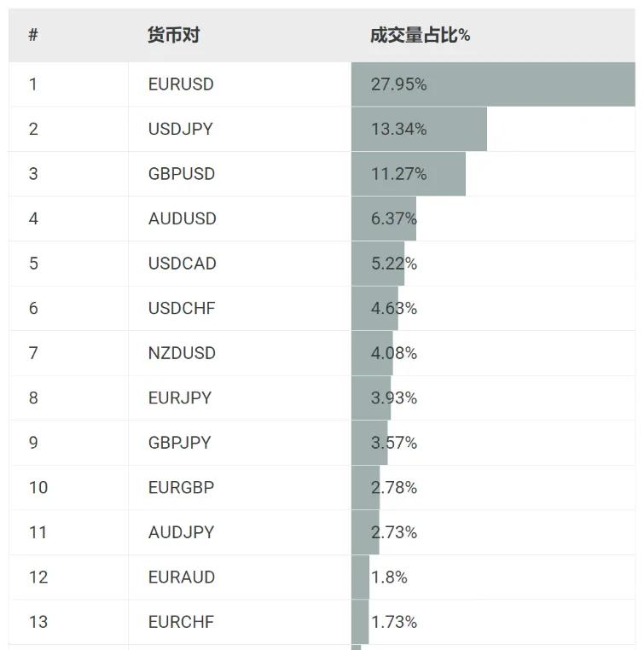Click the EURAUD pair name
The height and width of the screenshot is (650, 644).
tap(181, 577)
